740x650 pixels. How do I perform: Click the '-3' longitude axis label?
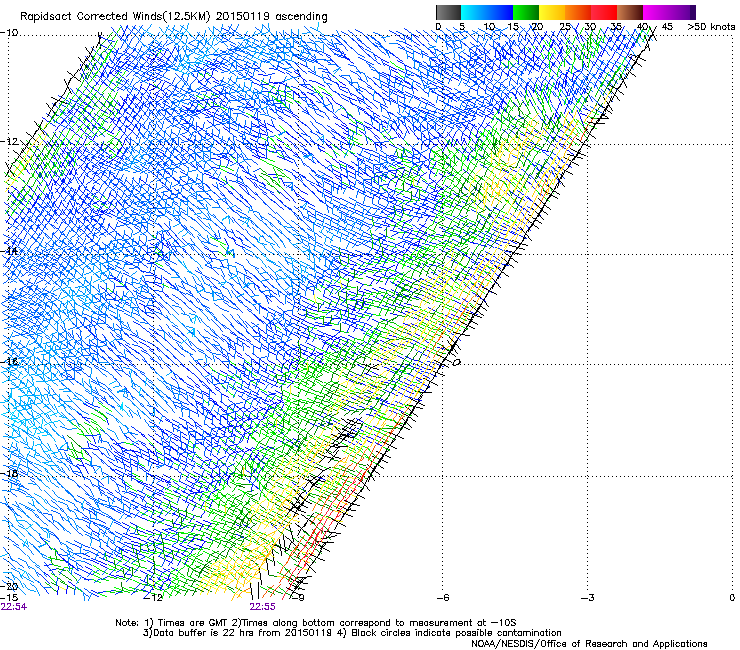tap(588, 597)
